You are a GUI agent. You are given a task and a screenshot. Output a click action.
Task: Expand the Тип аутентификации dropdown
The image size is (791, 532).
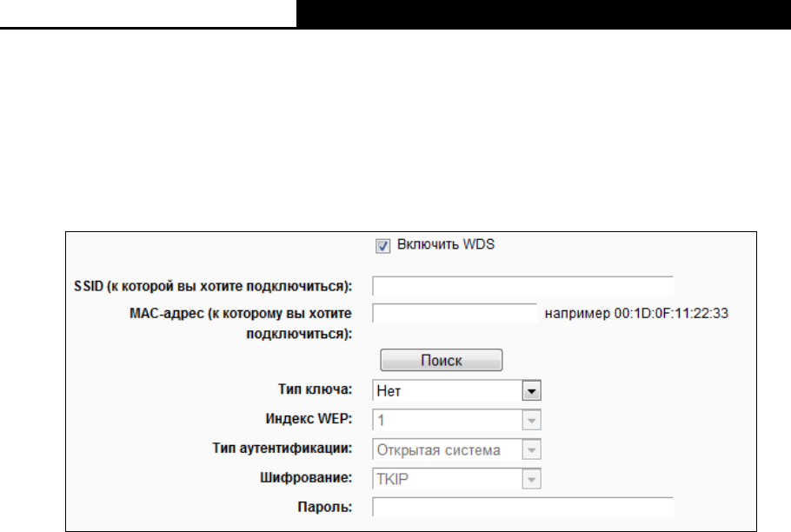click(456, 449)
